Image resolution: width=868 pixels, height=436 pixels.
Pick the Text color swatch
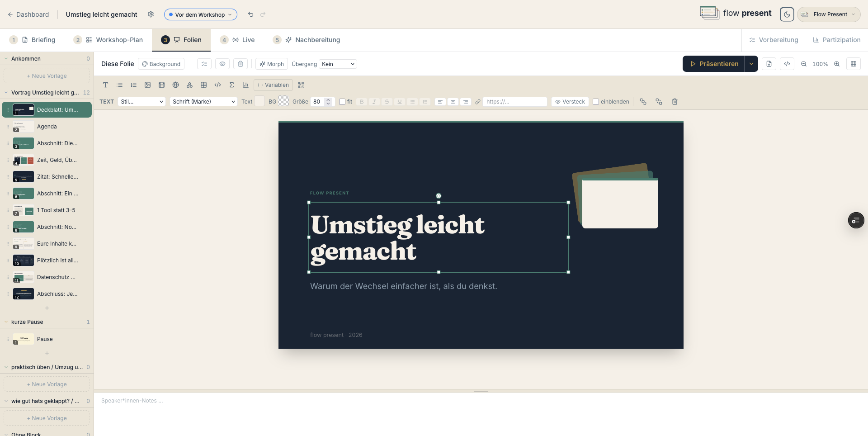pyautogui.click(x=259, y=101)
